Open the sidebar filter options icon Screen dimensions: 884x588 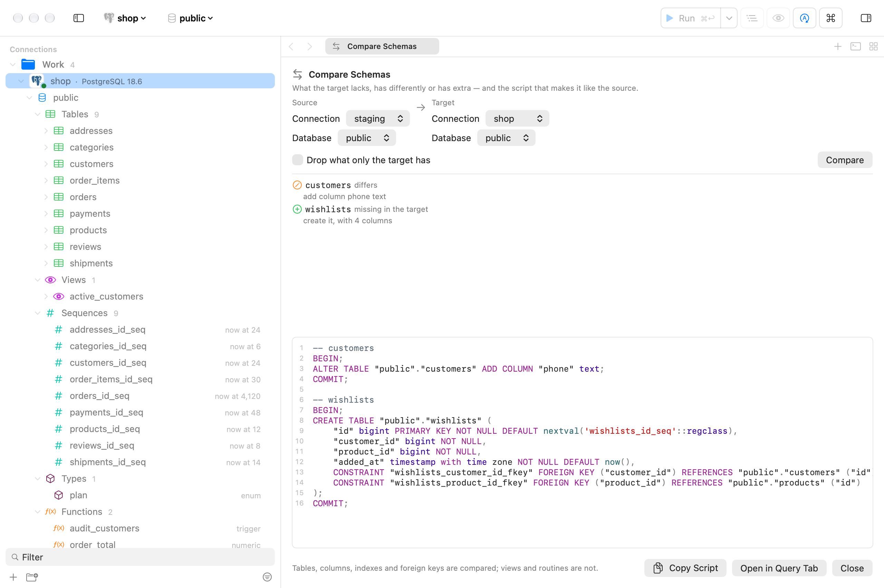(x=267, y=577)
